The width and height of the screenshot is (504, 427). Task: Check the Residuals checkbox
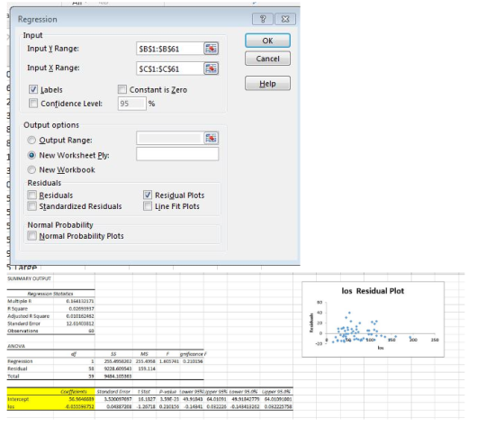[31, 195]
